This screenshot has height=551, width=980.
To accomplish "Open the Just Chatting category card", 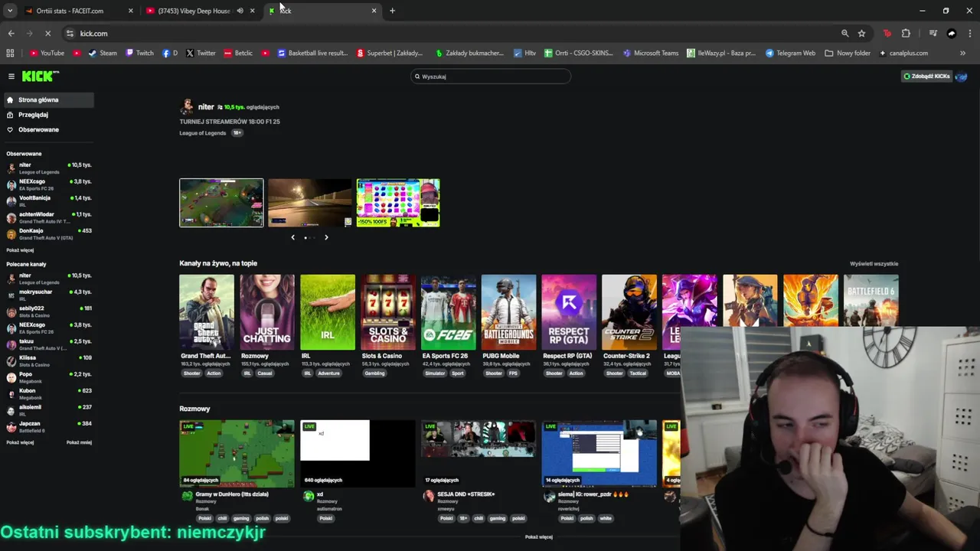I will [267, 311].
